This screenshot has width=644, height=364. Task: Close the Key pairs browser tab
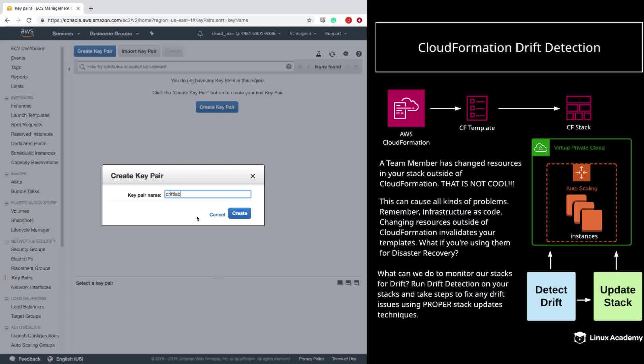tap(78, 8)
